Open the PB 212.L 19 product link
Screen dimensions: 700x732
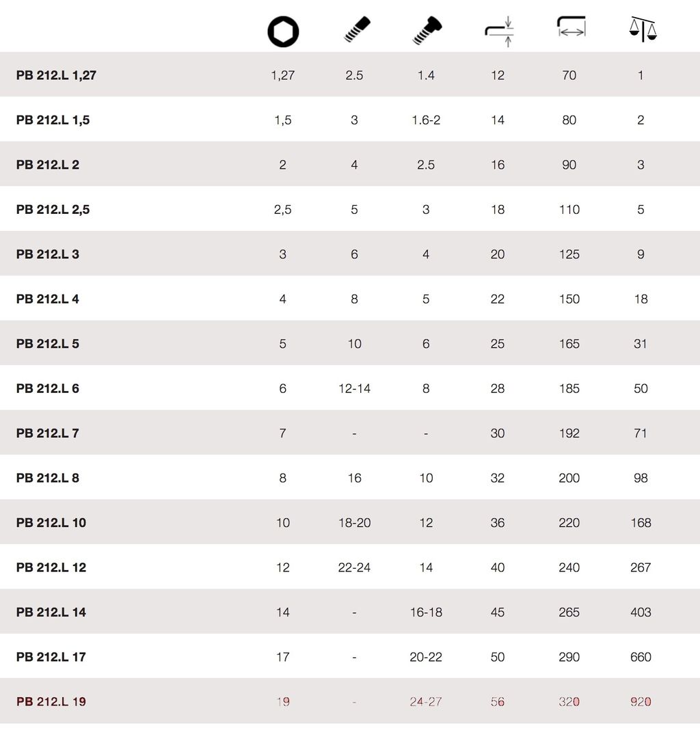click(51, 701)
